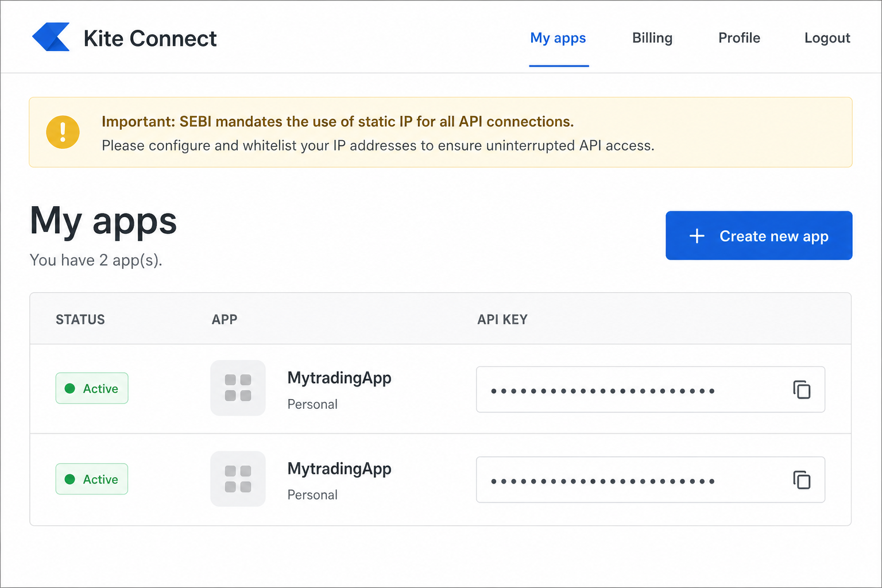Focus the second row's masked API key field
Screen dimensions: 882x588
coord(651,479)
